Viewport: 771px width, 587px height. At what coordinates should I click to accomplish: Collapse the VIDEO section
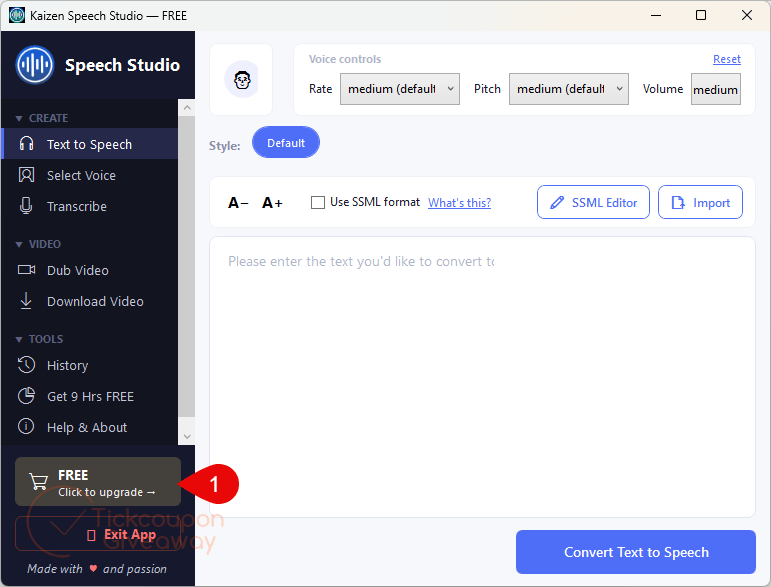coord(38,244)
